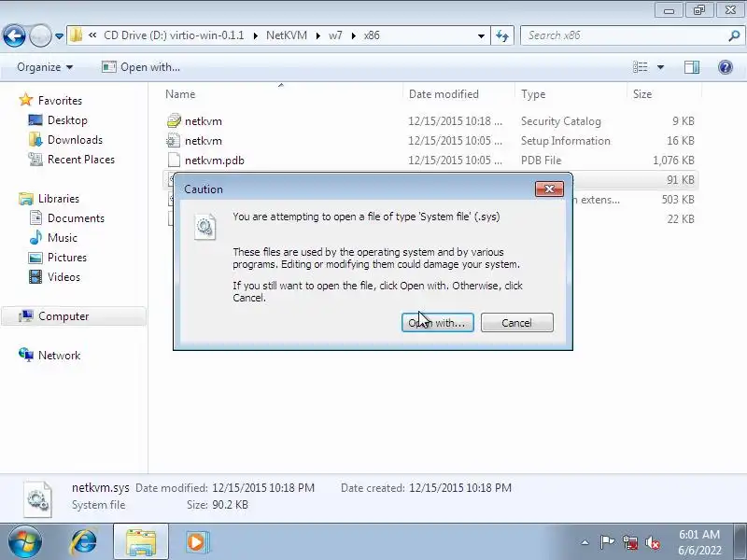Open the Action Center flag icon
The height and width of the screenshot is (560, 747).
point(607,542)
